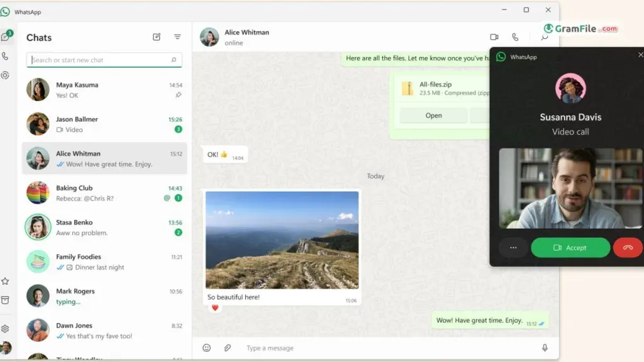Image resolution: width=644 pixels, height=362 pixels.
Task: Click the heart reaction under the photo
Action: click(x=215, y=308)
